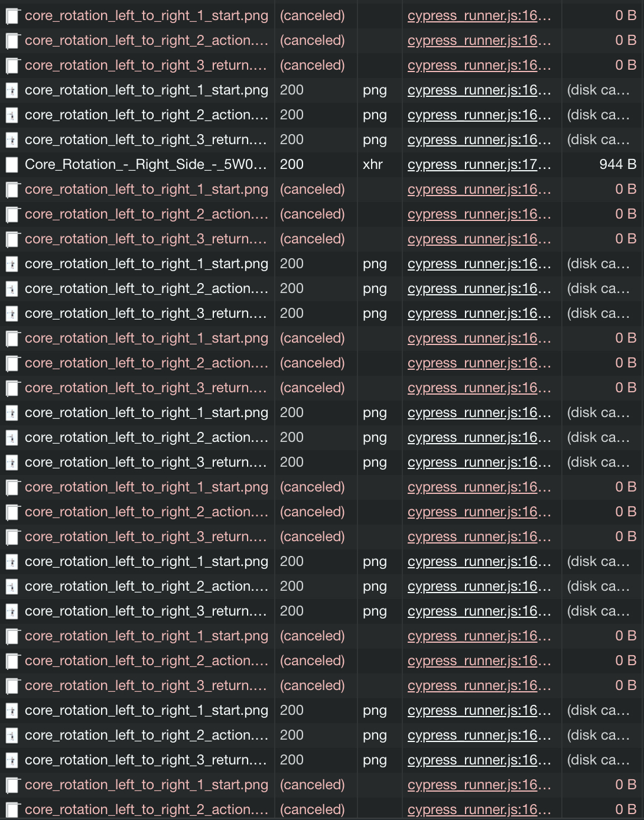Click the document icon beside the Core_Rotation_-_Right_Side xhr request
Screen dimensions: 644x820
coord(11,164)
